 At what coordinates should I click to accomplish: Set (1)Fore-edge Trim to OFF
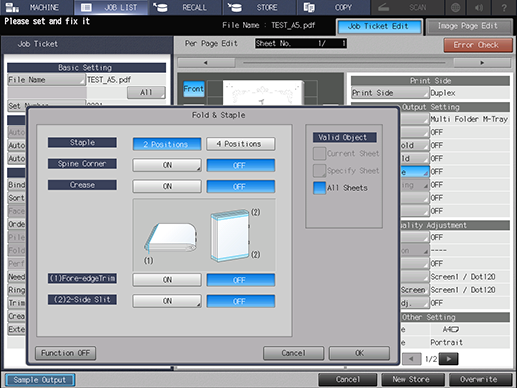click(240, 280)
